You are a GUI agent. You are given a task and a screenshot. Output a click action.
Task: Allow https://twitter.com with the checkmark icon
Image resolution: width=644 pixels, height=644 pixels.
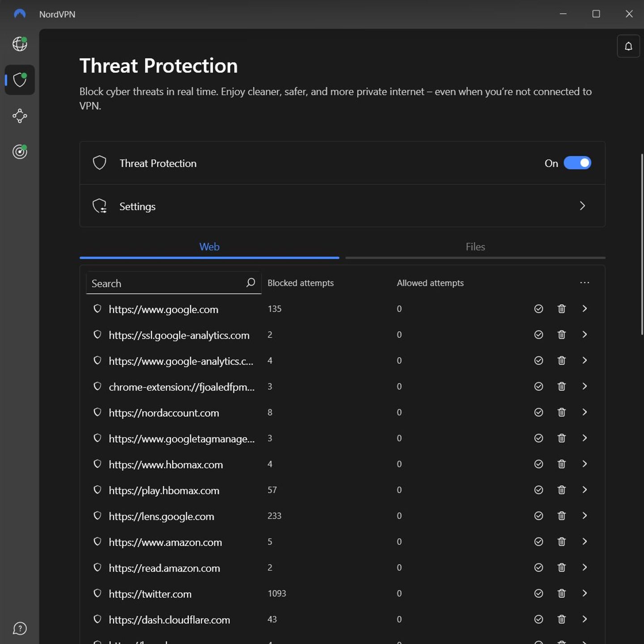click(x=538, y=593)
